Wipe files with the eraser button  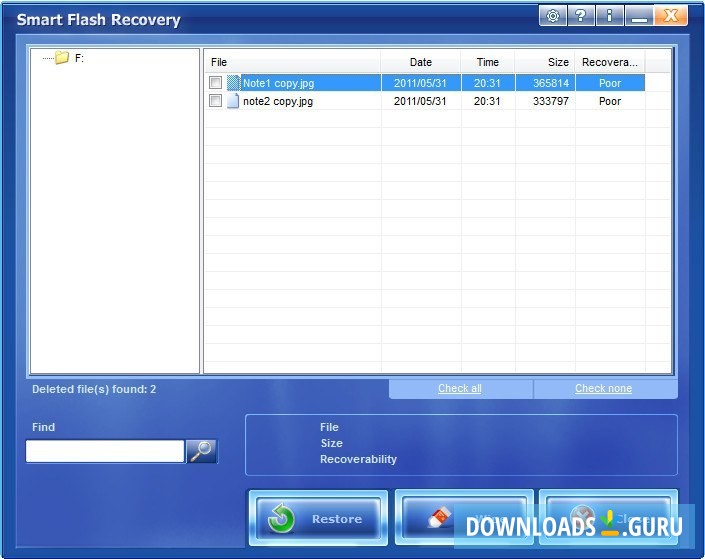click(464, 518)
